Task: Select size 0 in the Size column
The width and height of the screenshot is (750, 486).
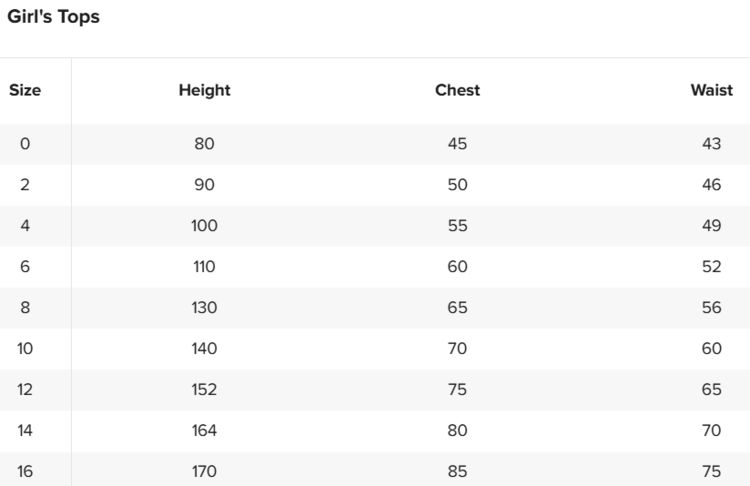Action: 25,144
